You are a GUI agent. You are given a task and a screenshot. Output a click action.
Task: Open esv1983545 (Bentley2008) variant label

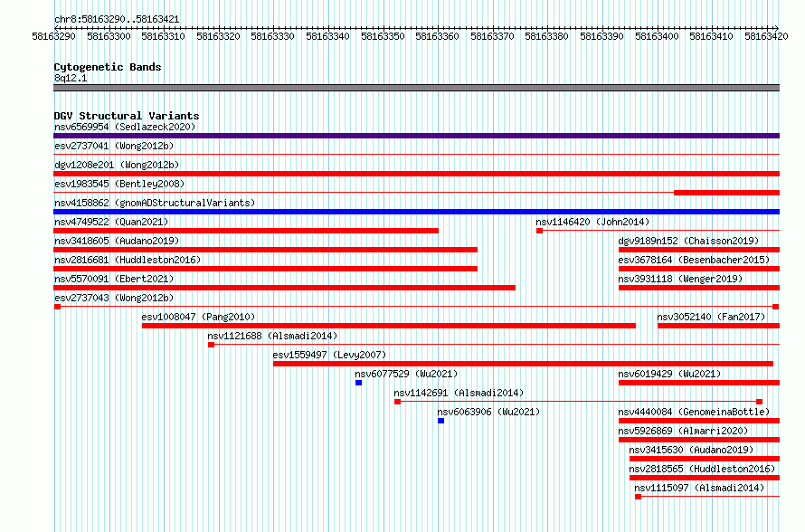click(119, 184)
